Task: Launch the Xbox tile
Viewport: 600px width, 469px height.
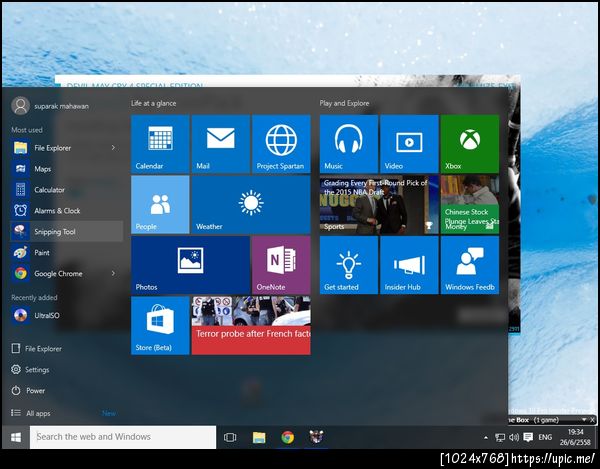Action: click(470, 144)
